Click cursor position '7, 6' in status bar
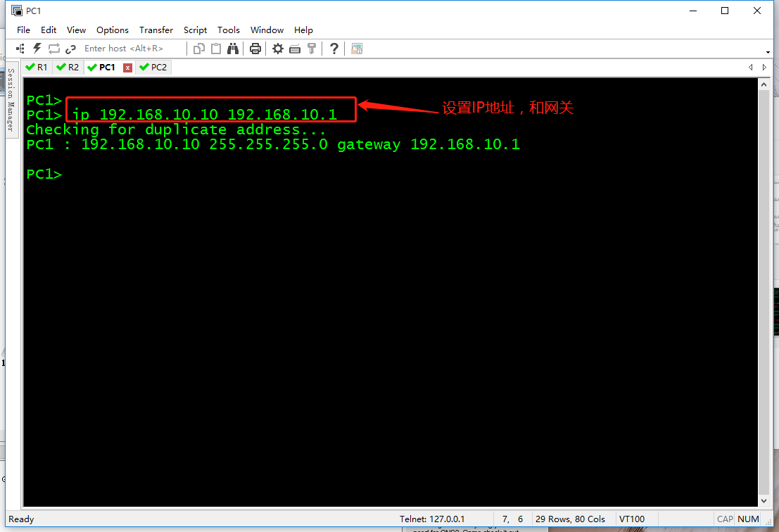This screenshot has height=532, width=779. pos(513,519)
